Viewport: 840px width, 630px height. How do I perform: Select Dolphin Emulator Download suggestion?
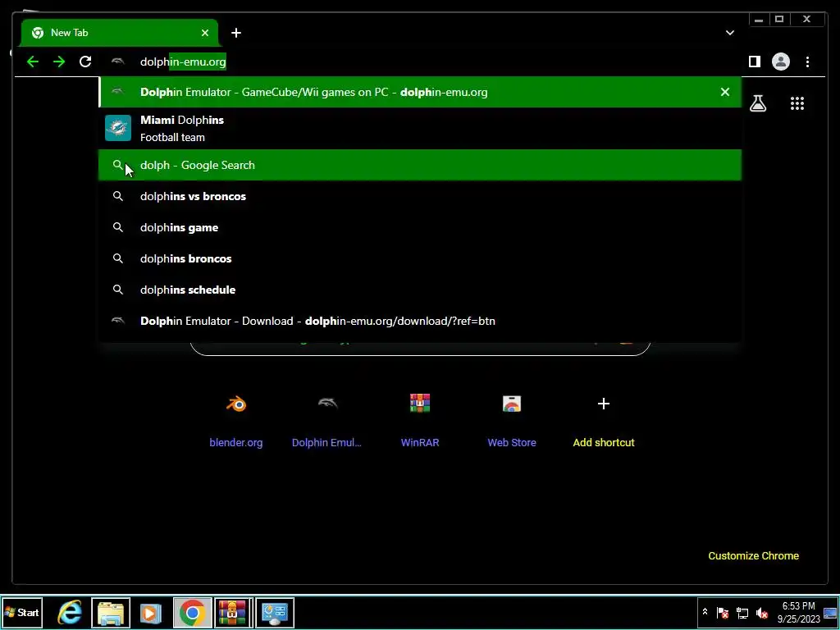[420, 321]
